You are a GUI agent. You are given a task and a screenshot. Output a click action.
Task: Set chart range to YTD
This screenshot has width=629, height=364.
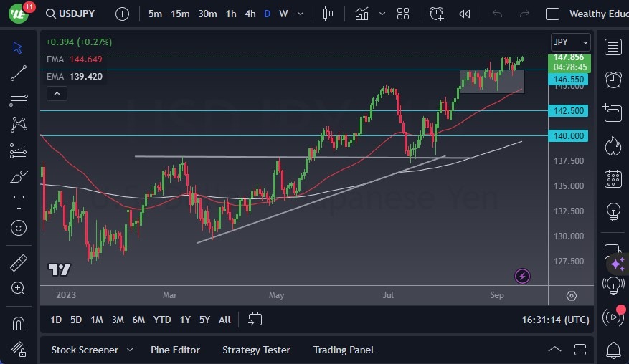tap(162, 320)
